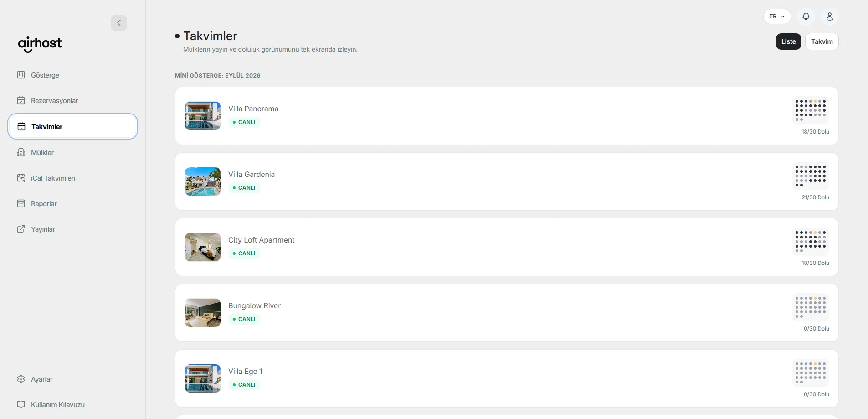The height and width of the screenshot is (419, 868).
Task: Click Villa Gardenia occupancy dot grid
Action: coord(811,176)
